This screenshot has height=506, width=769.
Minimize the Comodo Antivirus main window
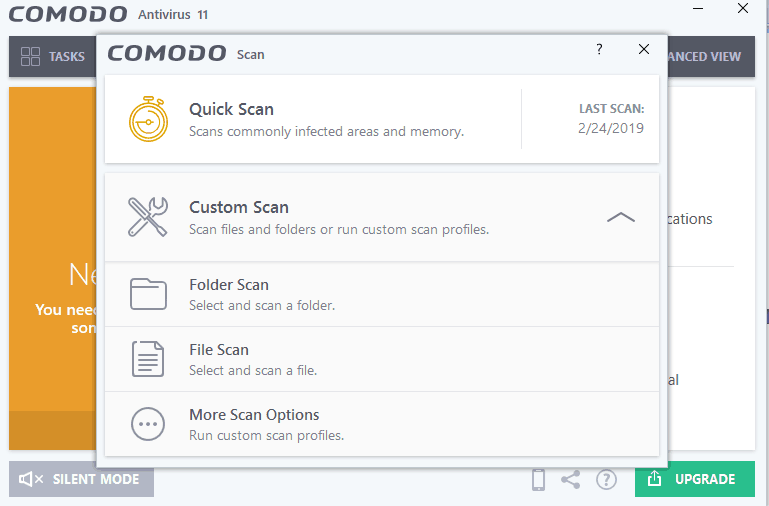pyautogui.click(x=698, y=9)
